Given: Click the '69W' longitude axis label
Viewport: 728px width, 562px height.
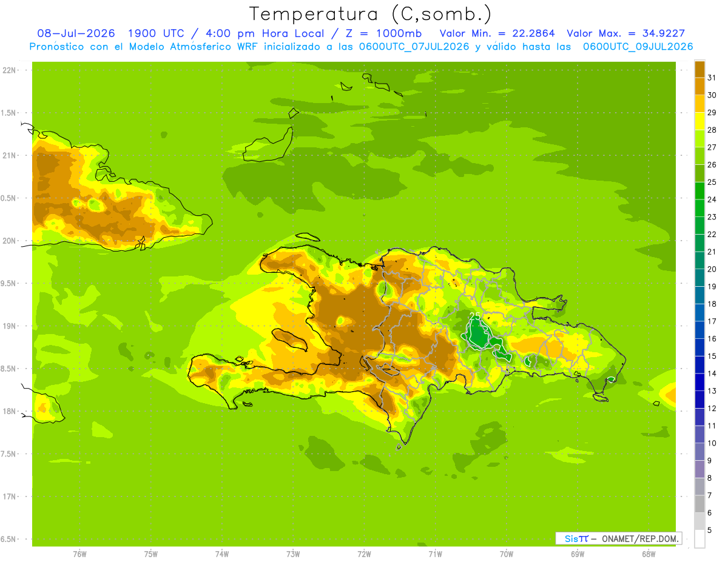Looking at the screenshot, I should pyautogui.click(x=577, y=554).
